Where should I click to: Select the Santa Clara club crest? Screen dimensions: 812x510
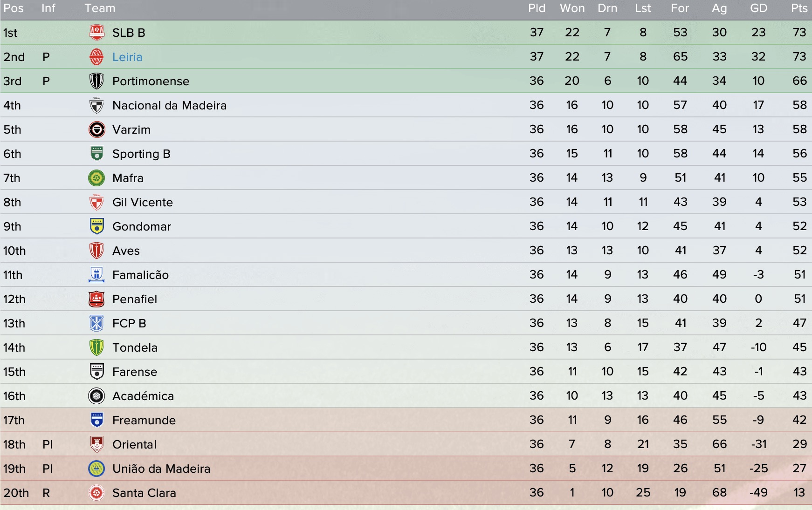[x=96, y=493]
